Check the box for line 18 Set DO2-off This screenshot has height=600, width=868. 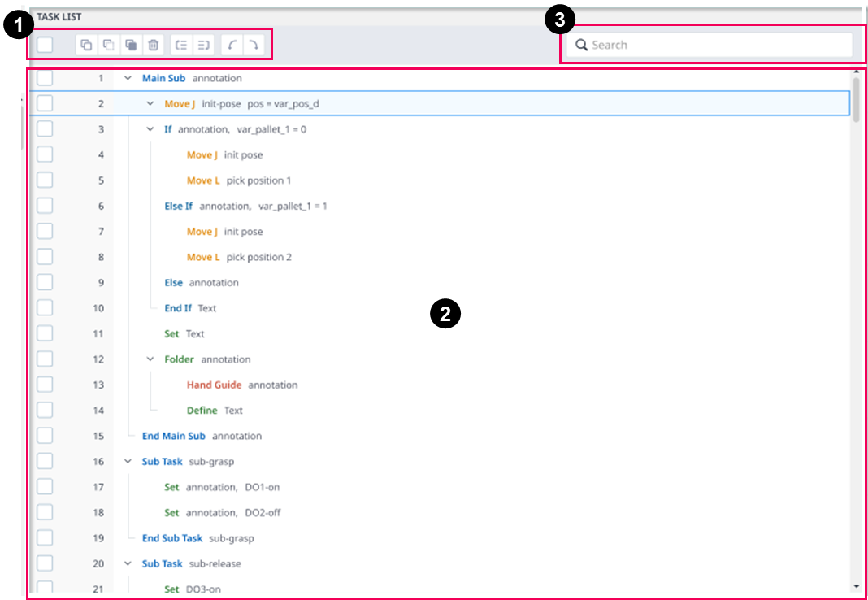[x=44, y=512]
